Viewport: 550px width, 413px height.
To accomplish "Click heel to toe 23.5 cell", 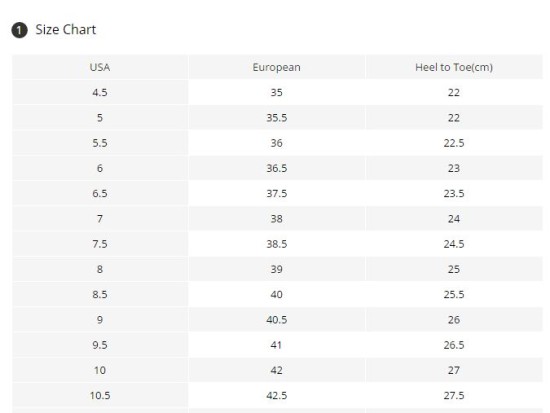I will point(454,193).
